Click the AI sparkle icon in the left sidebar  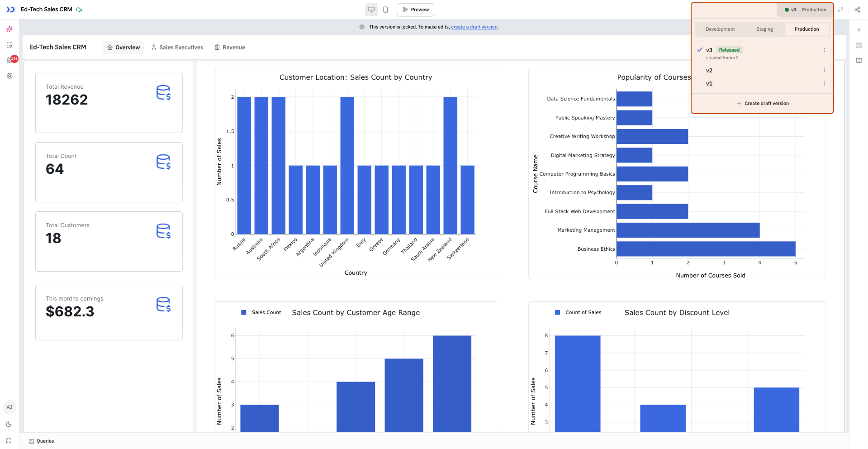click(9, 29)
